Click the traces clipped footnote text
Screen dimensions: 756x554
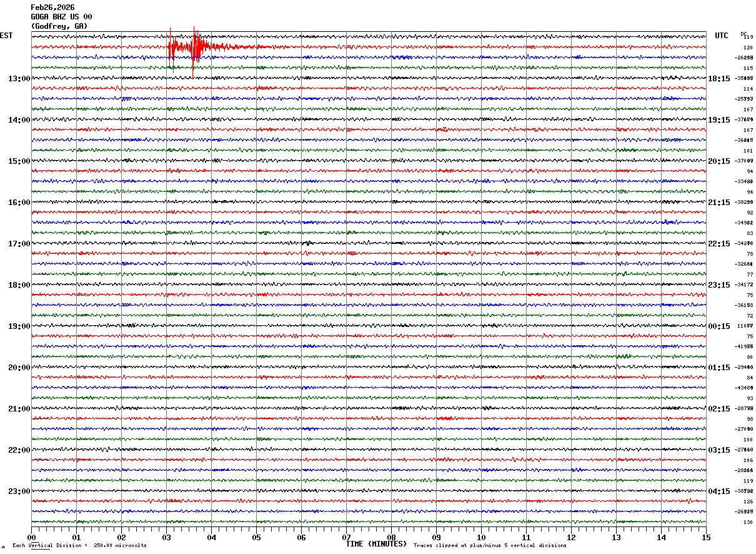click(490, 546)
